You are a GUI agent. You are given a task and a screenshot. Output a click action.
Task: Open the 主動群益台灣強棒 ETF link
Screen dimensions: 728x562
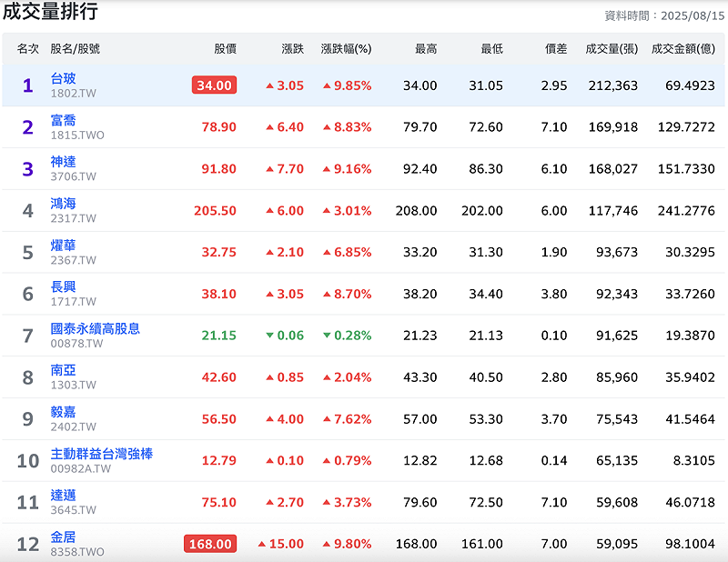pyautogui.click(x=102, y=454)
